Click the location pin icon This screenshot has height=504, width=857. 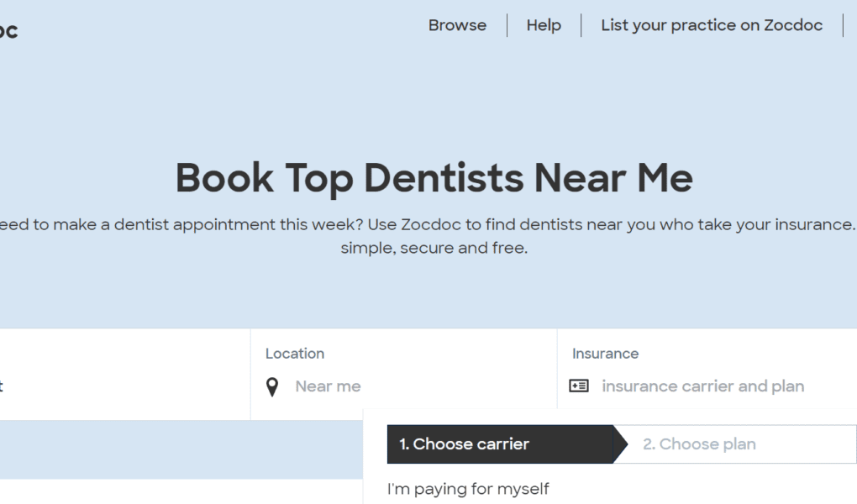(272, 386)
